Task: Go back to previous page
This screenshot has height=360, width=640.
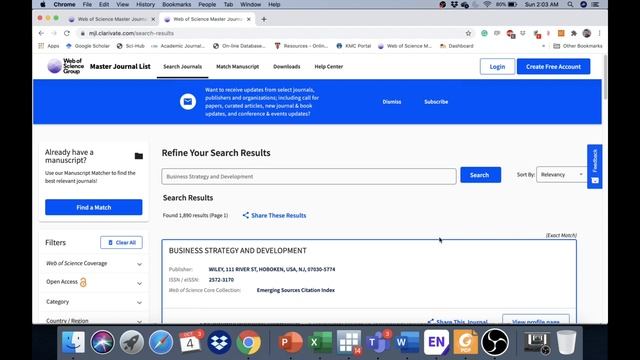Action: coord(41,33)
